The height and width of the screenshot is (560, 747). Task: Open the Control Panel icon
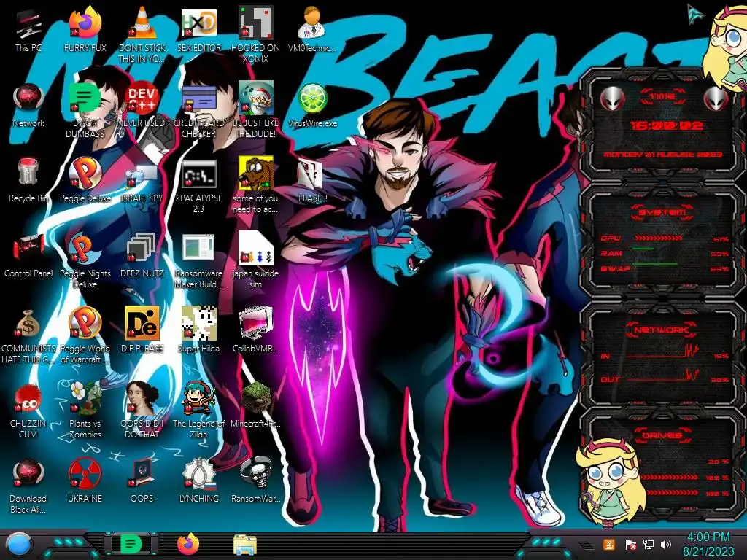pos(28,256)
